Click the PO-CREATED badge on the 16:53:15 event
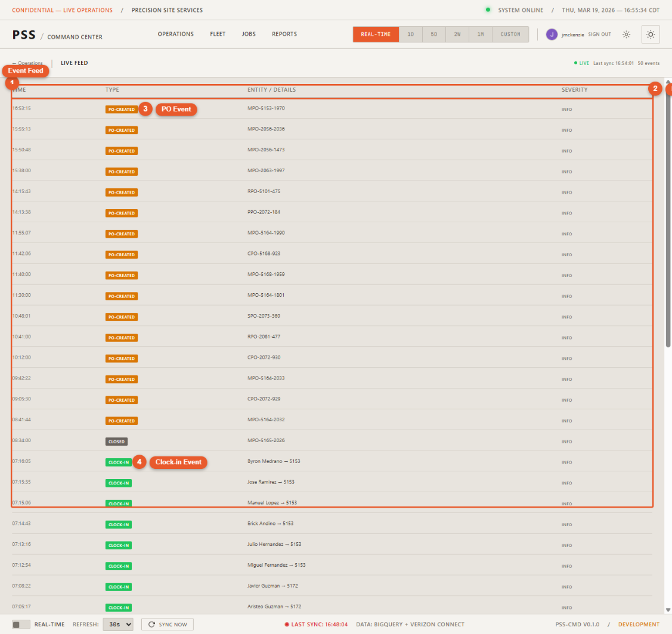672x634 pixels. pyautogui.click(x=122, y=109)
